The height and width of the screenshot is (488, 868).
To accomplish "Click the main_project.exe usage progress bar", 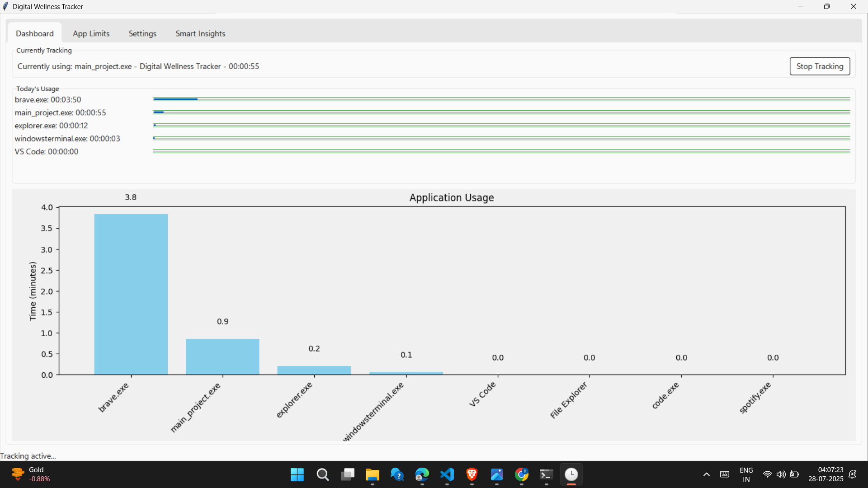I will click(x=501, y=112).
